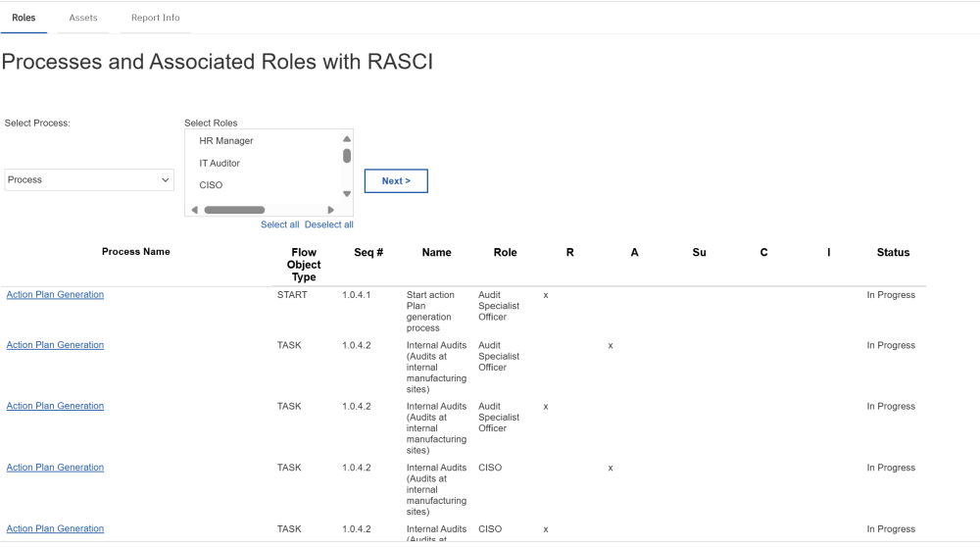Choose IT Auditor in the roles list
This screenshot has height=547, width=980.
click(x=220, y=163)
